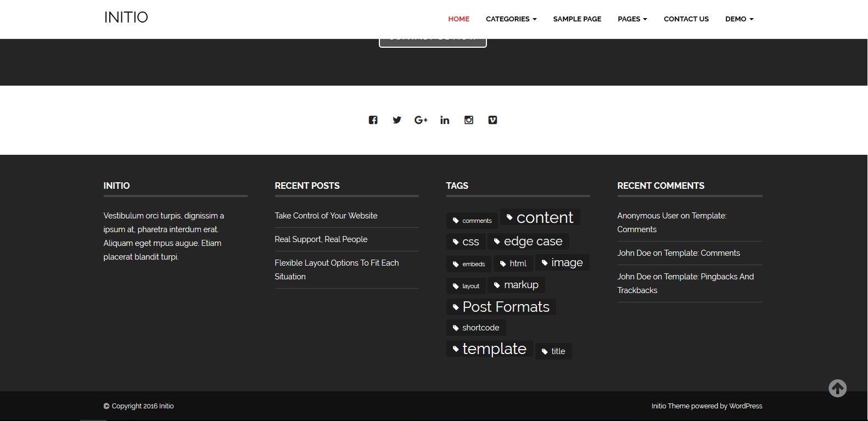
Task: Select Sample Page in navigation
Action: (x=577, y=19)
